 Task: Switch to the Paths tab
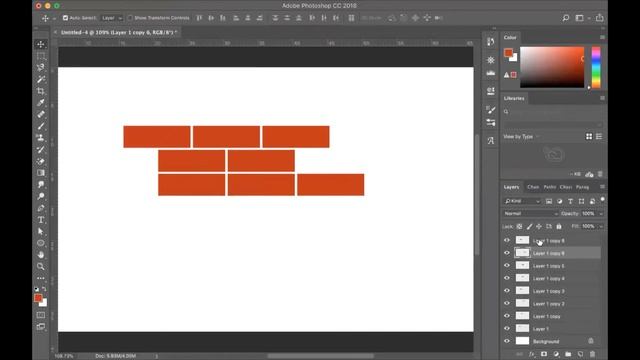[x=550, y=187]
